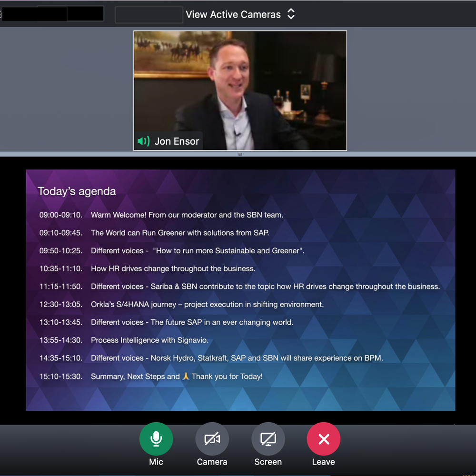Click the Jon Ensor name label
The width and height of the screenshot is (476, 476).
[177, 141]
